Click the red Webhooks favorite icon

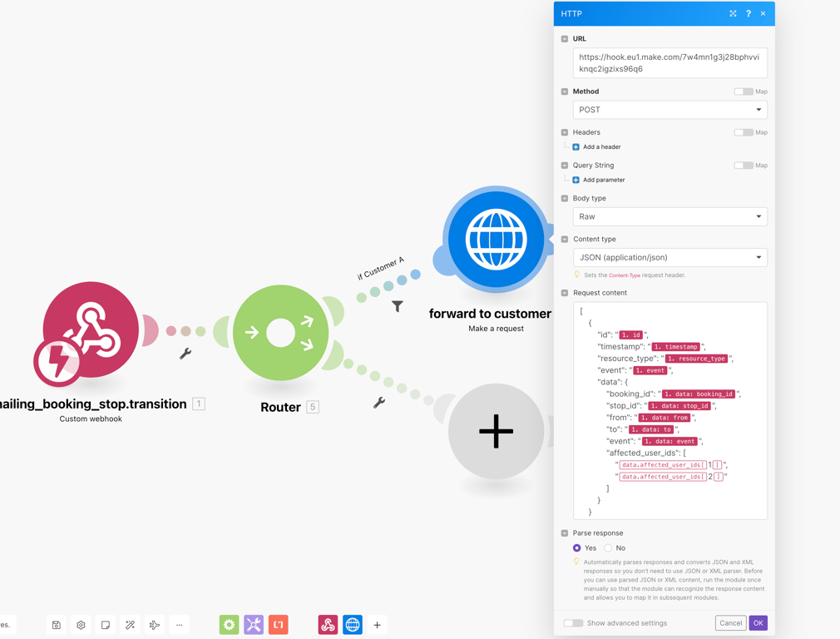tap(328, 625)
